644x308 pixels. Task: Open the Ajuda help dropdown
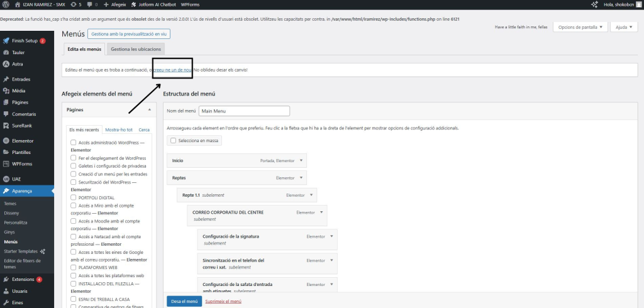pos(623,27)
